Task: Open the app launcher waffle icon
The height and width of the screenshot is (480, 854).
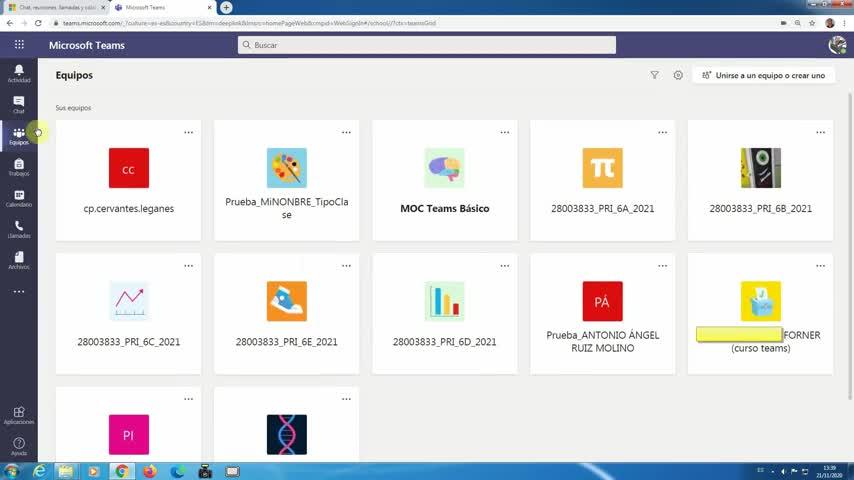Action: 19,45
